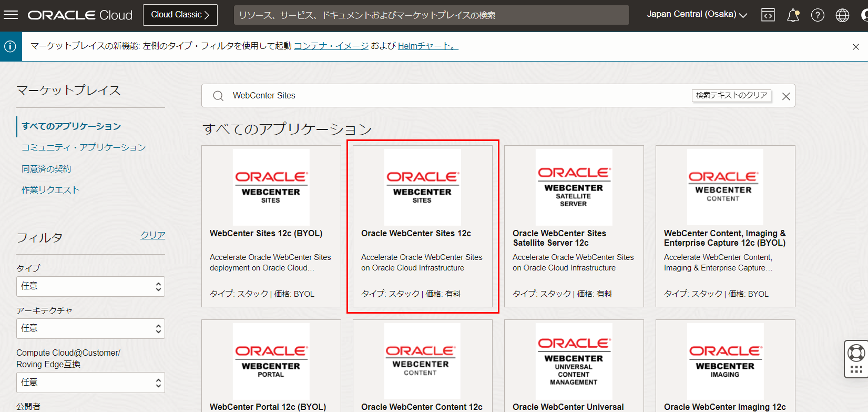Dismiss the marketplace announcement banner
This screenshot has height=412, width=868.
[856, 47]
